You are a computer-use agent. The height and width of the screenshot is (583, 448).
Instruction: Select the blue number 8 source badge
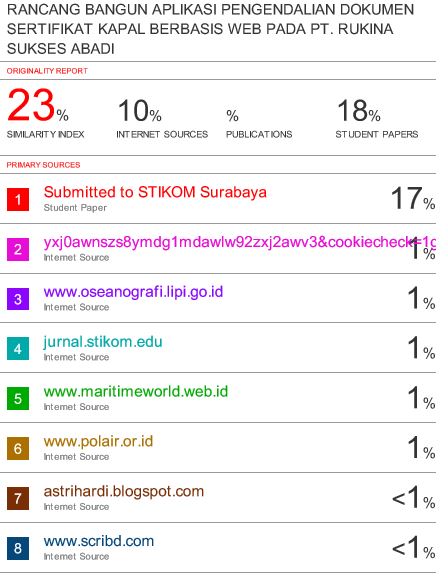[18, 548]
